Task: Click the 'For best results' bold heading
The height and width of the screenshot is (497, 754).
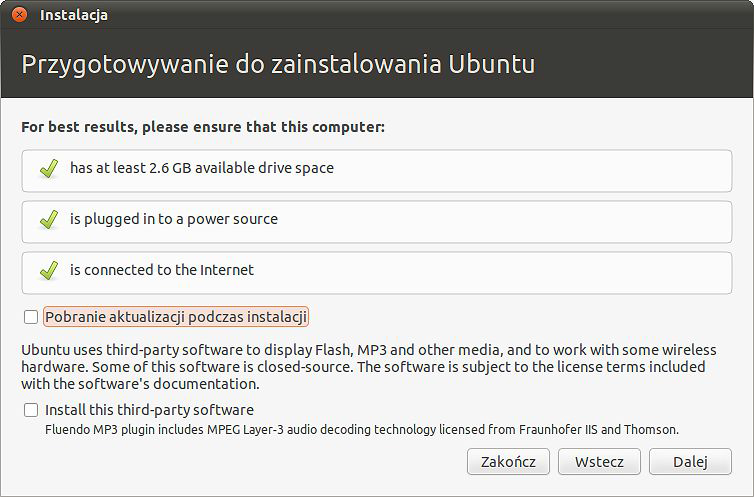Action: point(203,127)
